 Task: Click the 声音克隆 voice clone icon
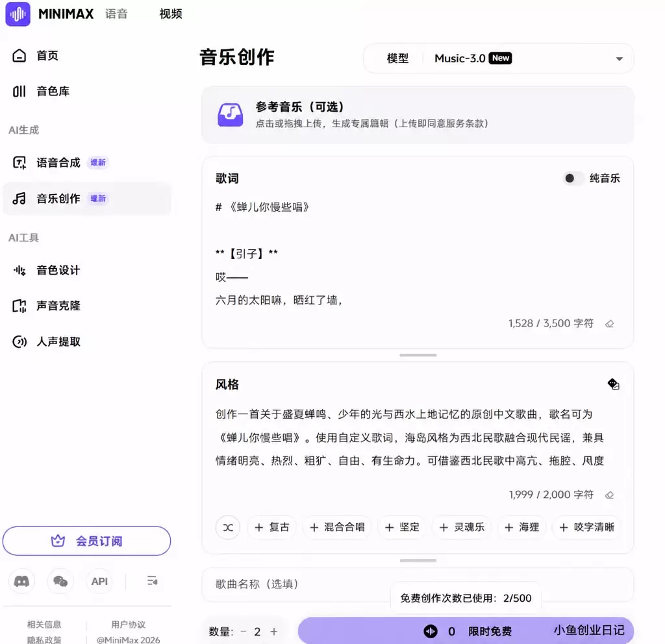coord(19,306)
